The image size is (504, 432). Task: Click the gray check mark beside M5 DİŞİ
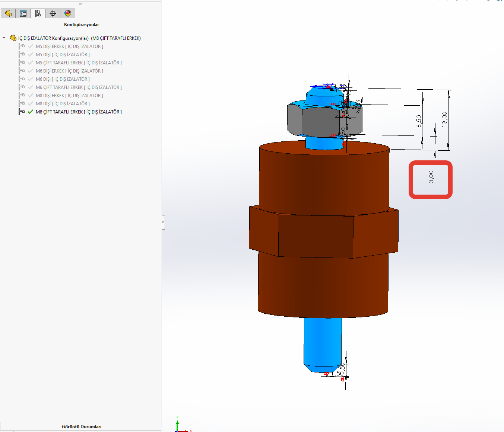point(31,54)
